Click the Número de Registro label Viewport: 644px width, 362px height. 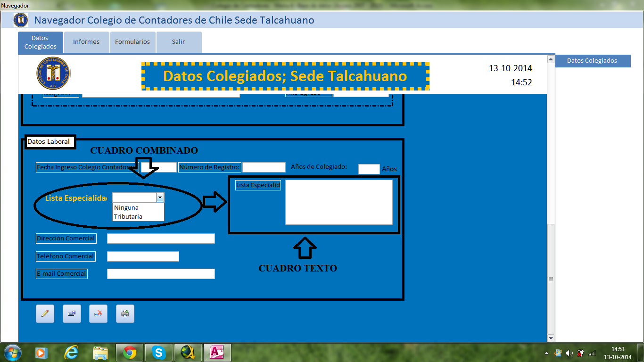(x=210, y=167)
